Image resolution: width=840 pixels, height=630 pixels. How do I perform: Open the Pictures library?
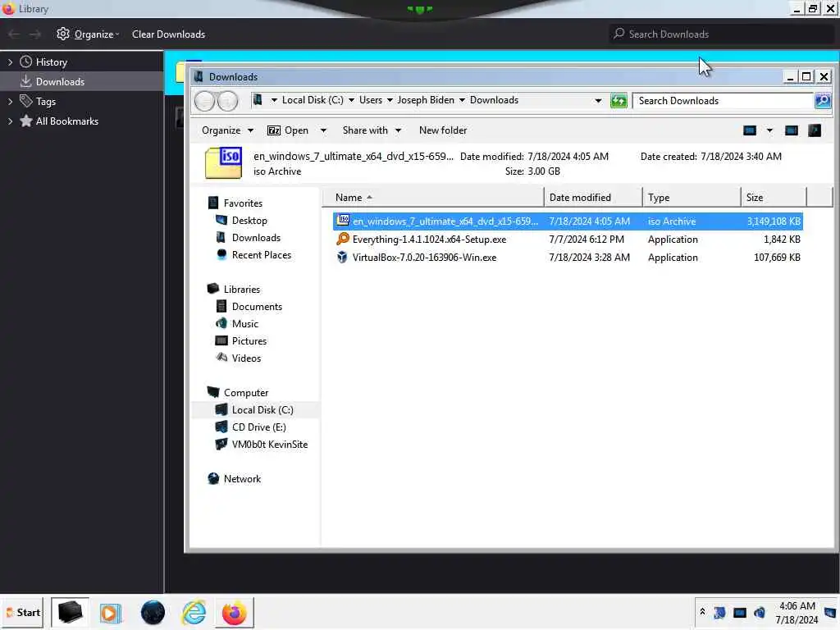(x=249, y=340)
